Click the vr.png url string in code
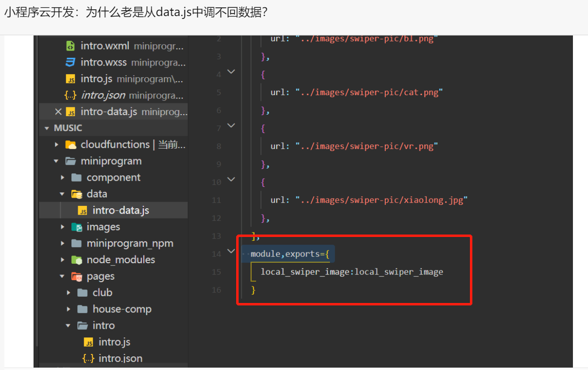The width and height of the screenshot is (588, 370). pos(367,146)
